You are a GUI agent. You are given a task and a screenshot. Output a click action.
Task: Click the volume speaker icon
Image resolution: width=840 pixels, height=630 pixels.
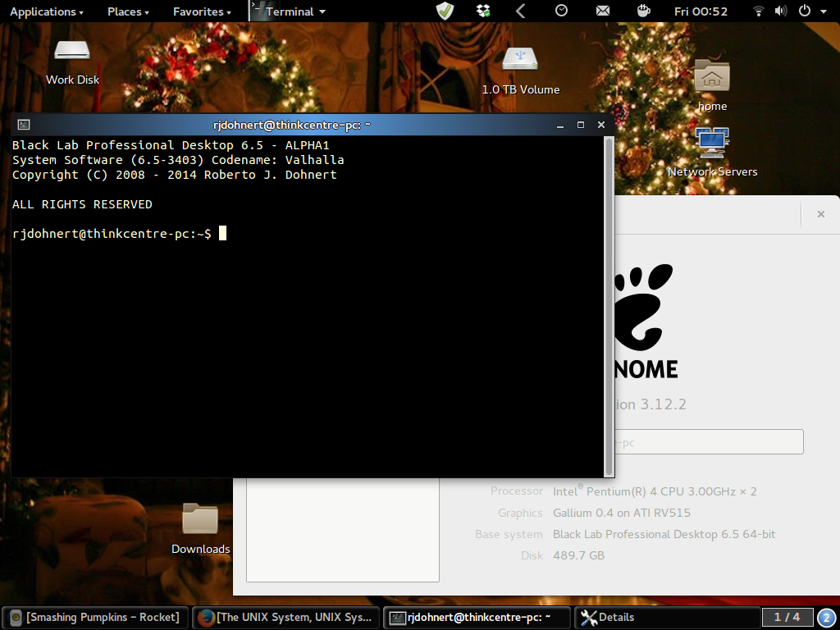(x=781, y=11)
